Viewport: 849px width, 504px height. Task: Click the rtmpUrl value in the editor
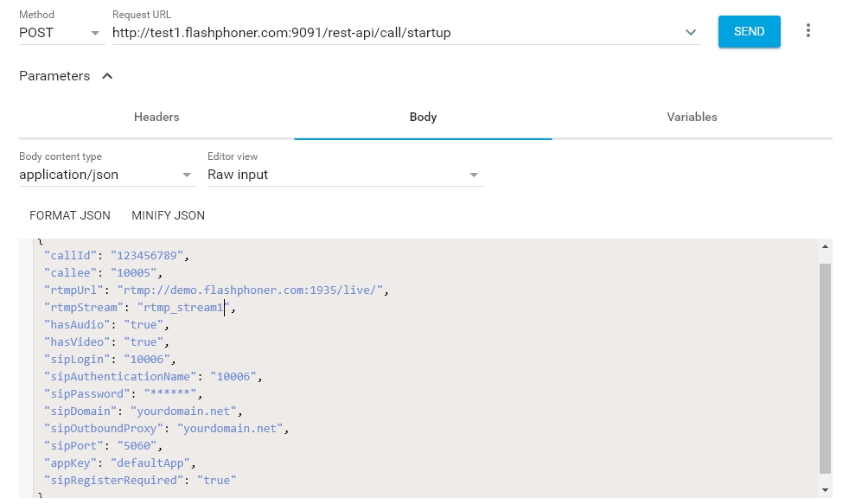[x=252, y=290]
